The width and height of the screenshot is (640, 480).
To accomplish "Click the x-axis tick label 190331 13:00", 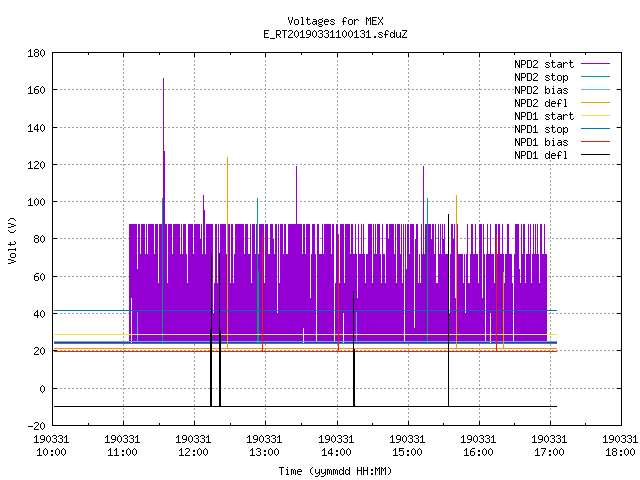I will click(264, 446).
